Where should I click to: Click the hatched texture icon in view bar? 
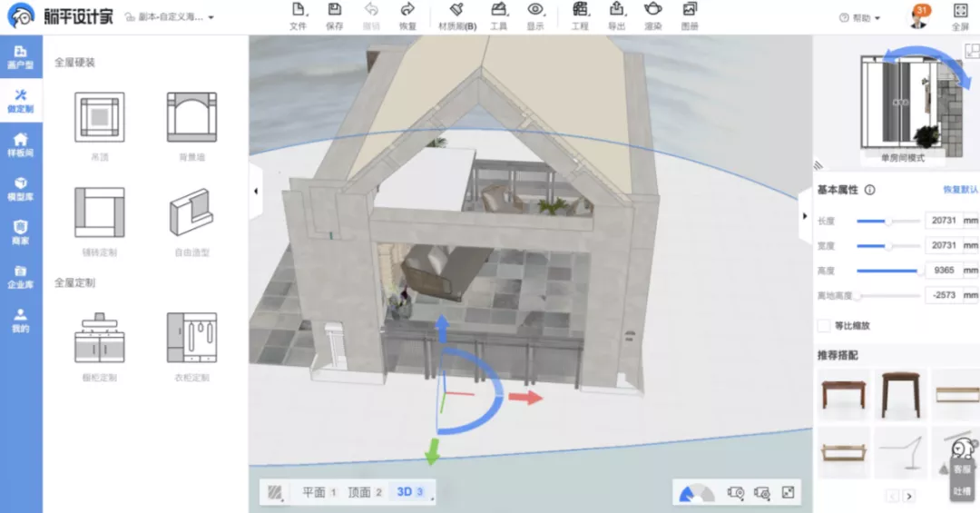(275, 492)
